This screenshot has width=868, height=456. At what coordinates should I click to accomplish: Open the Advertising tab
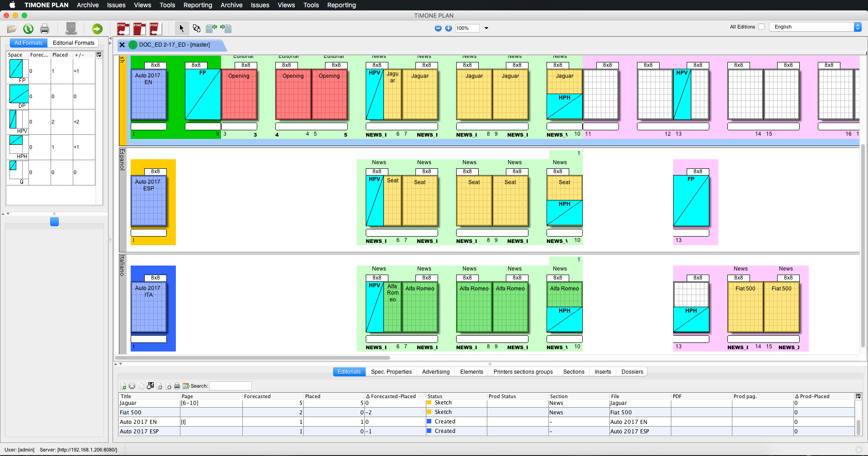(x=436, y=372)
